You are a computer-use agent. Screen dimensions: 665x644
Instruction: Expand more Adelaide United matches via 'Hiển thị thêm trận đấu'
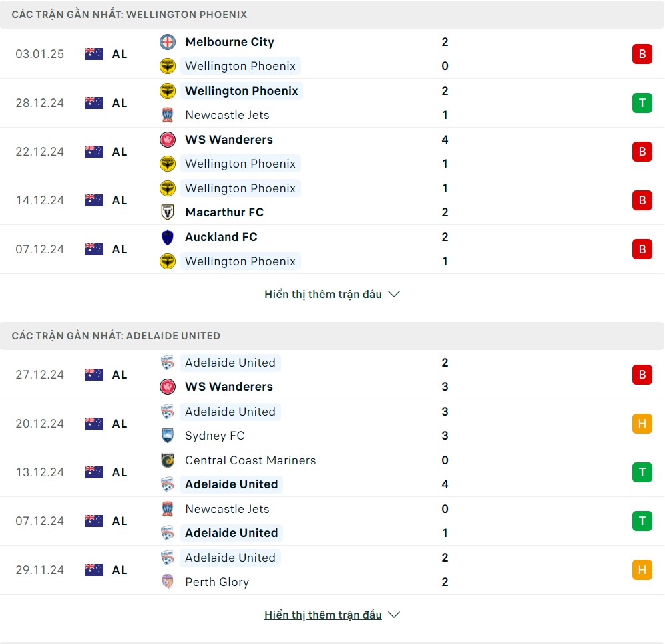[x=322, y=615]
